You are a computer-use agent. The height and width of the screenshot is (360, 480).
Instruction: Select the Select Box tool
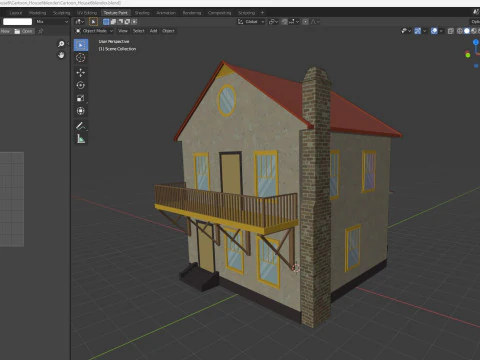(x=81, y=45)
